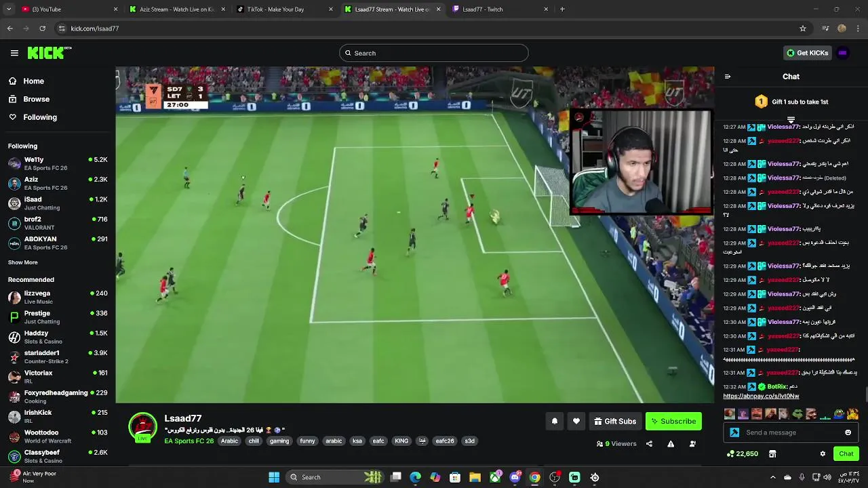Open the emoji picker in chat
Viewport: 868px width, 488px height.
(x=848, y=432)
